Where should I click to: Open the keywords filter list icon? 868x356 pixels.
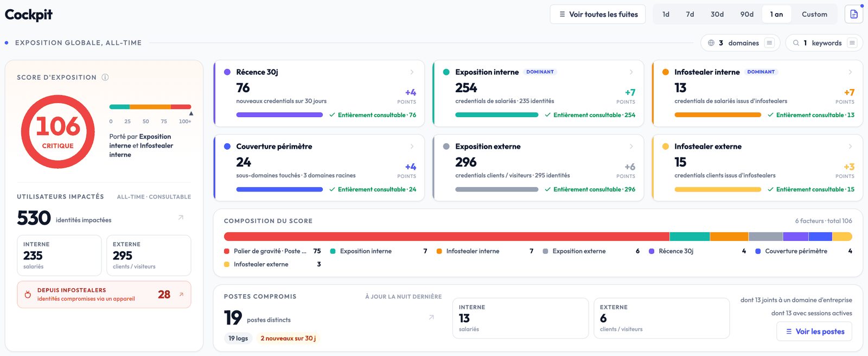[852, 43]
